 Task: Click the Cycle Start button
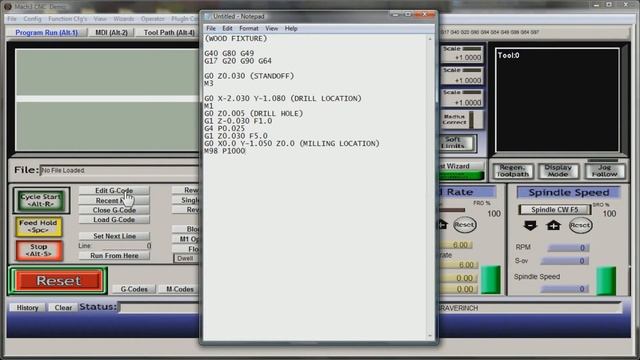pyautogui.click(x=41, y=200)
